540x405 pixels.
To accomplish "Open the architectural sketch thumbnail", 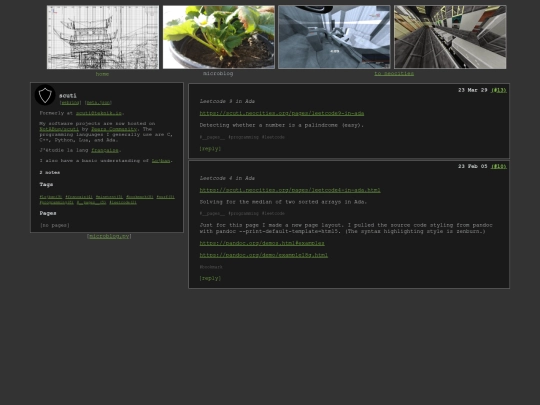I will pyautogui.click(x=103, y=37).
